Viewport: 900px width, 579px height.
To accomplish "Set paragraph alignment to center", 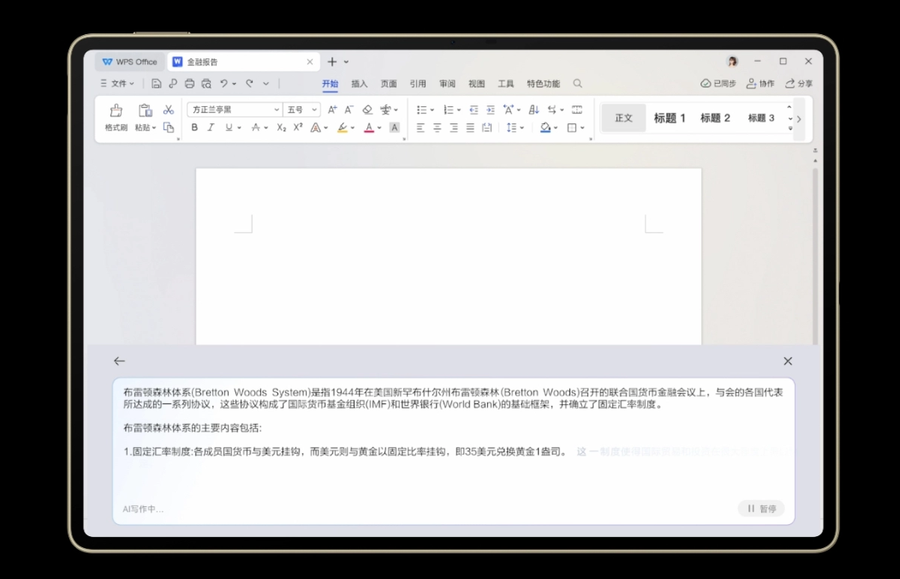I will (437, 127).
